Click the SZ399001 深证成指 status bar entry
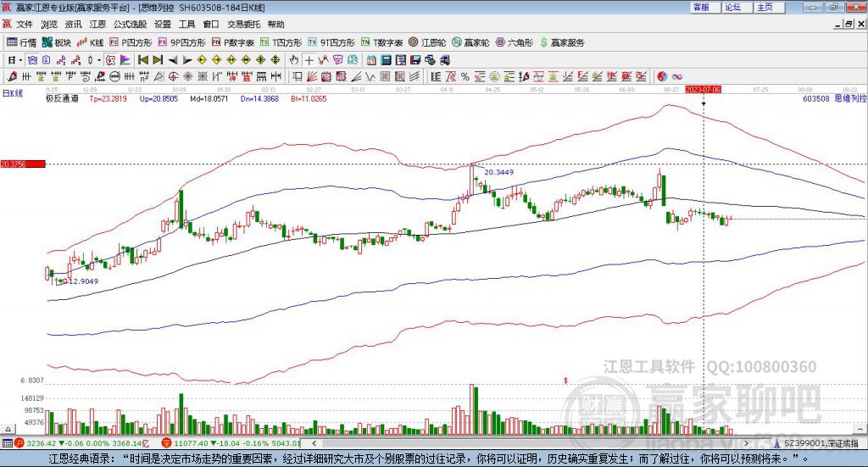This screenshot has width=868, height=467. (x=820, y=442)
